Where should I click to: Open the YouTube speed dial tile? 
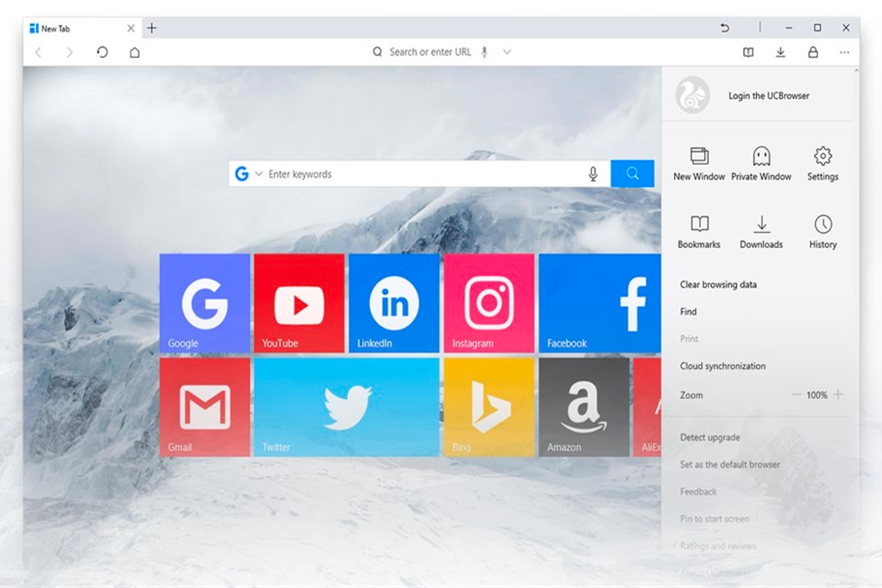299,303
